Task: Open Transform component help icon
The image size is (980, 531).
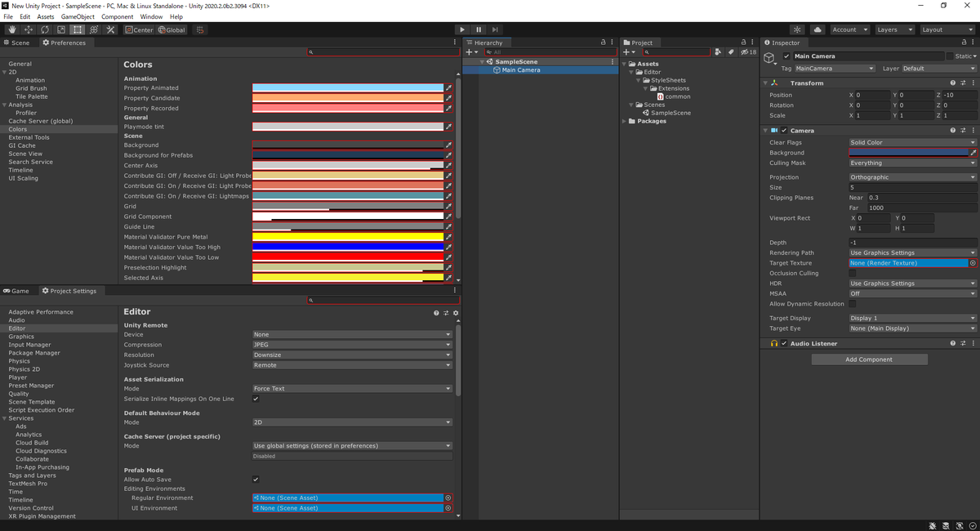Action: pyautogui.click(x=953, y=83)
